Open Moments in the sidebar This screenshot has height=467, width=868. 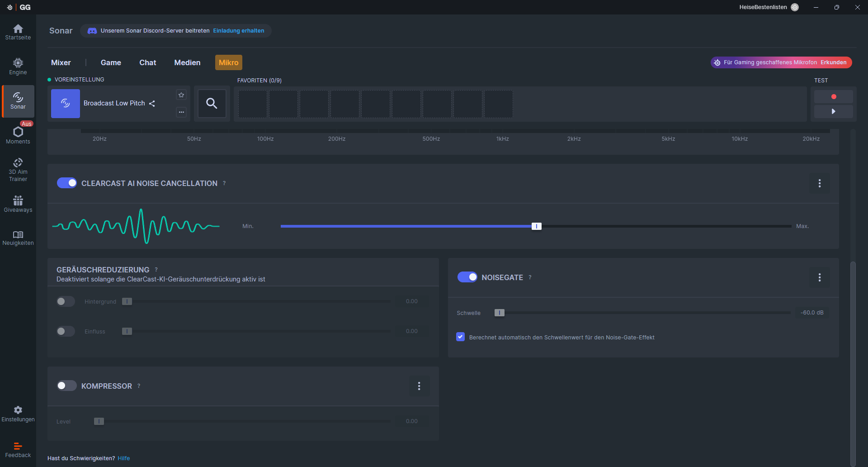(x=18, y=135)
